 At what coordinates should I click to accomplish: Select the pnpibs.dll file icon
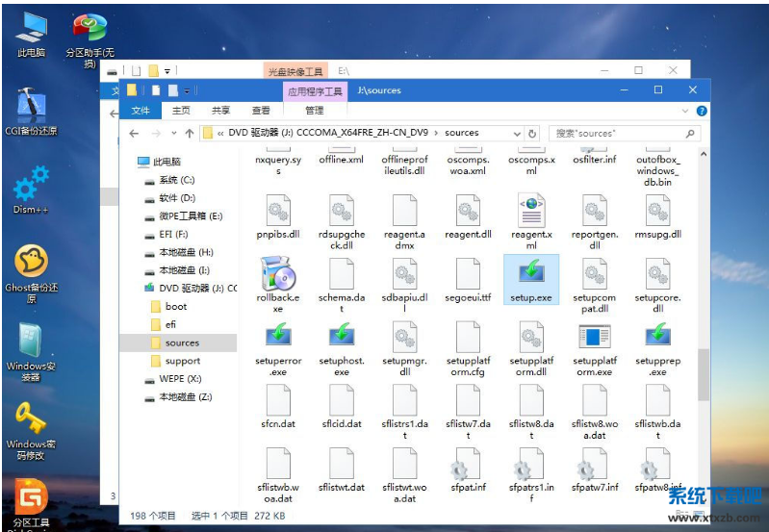(278, 210)
